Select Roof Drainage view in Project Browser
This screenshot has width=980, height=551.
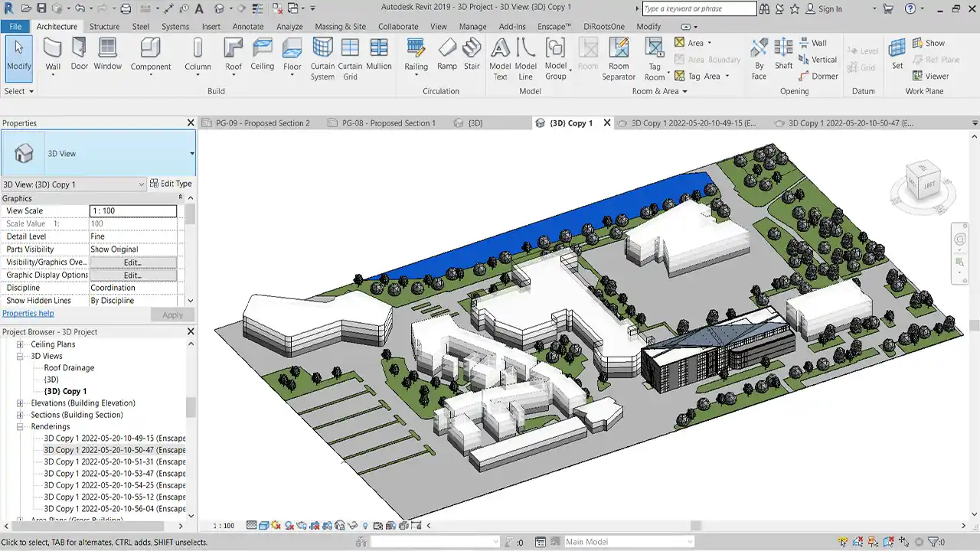point(69,368)
